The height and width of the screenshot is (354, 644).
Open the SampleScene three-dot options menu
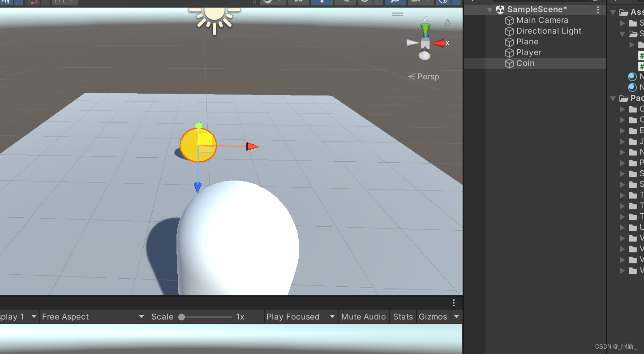click(598, 9)
